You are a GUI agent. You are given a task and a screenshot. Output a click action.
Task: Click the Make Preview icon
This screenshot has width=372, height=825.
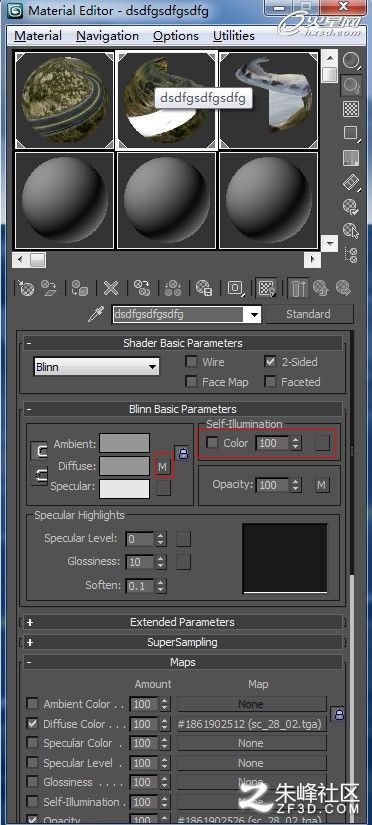tap(350, 182)
